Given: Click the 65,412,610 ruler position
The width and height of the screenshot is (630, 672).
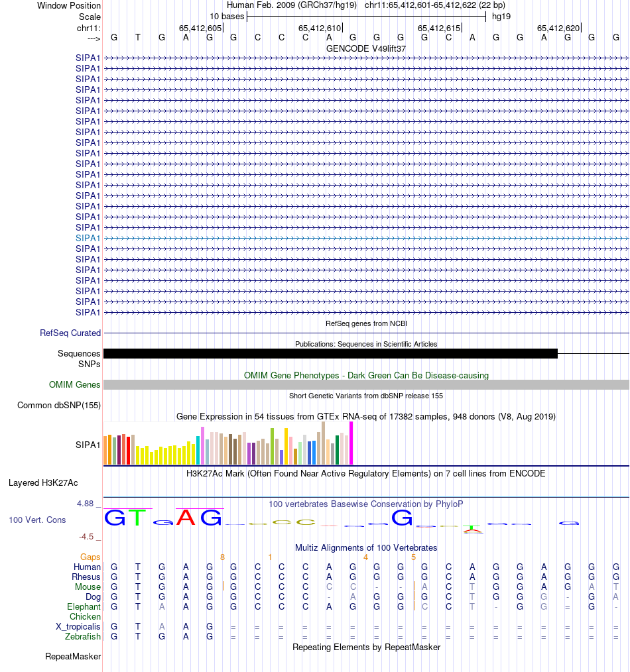Looking at the screenshot, I should 320,28.
